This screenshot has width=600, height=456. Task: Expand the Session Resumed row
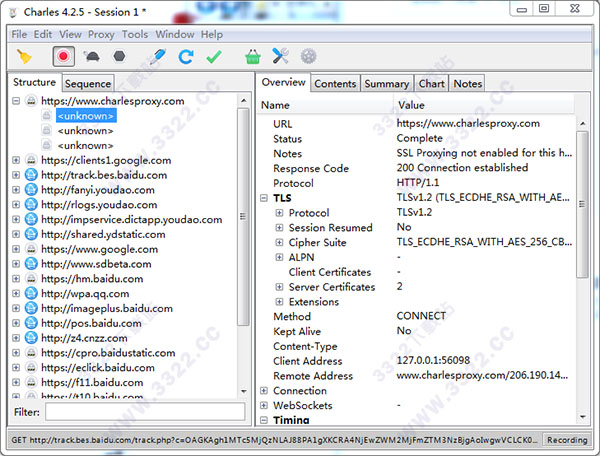point(279,228)
